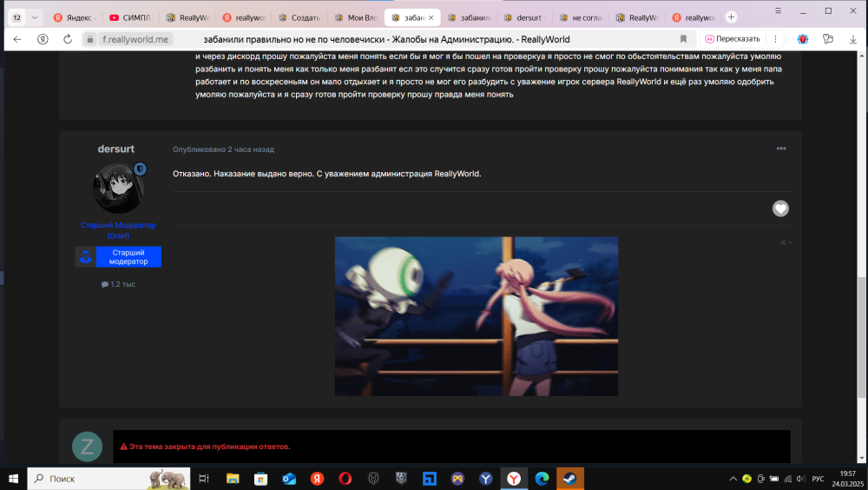Open network Wi-Fi tray icon
The image size is (868, 490).
pyautogui.click(x=788, y=479)
